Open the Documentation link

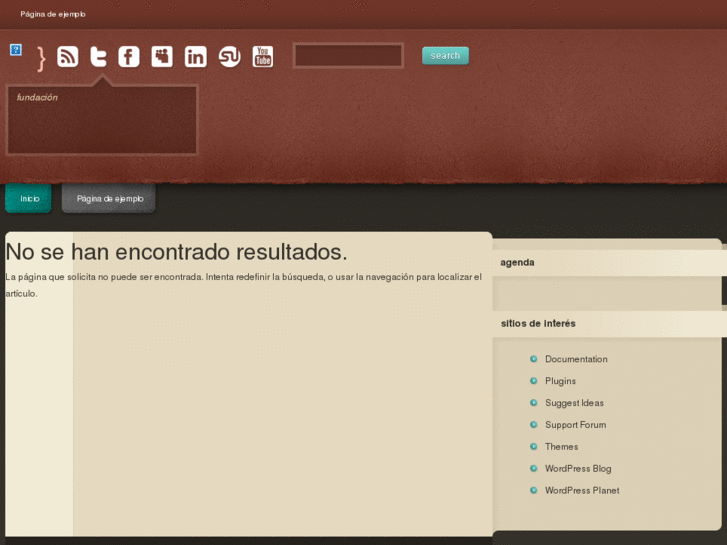pyautogui.click(x=576, y=359)
